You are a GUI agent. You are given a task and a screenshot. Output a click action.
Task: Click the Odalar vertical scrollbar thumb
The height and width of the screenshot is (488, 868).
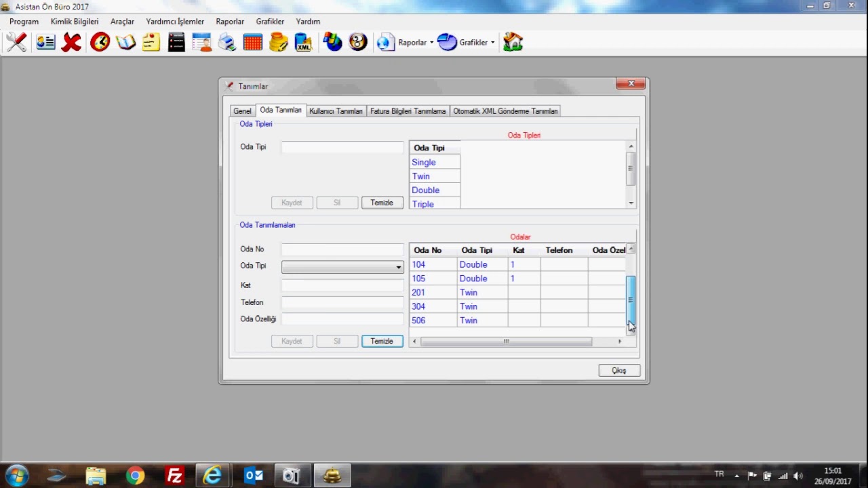(x=631, y=300)
